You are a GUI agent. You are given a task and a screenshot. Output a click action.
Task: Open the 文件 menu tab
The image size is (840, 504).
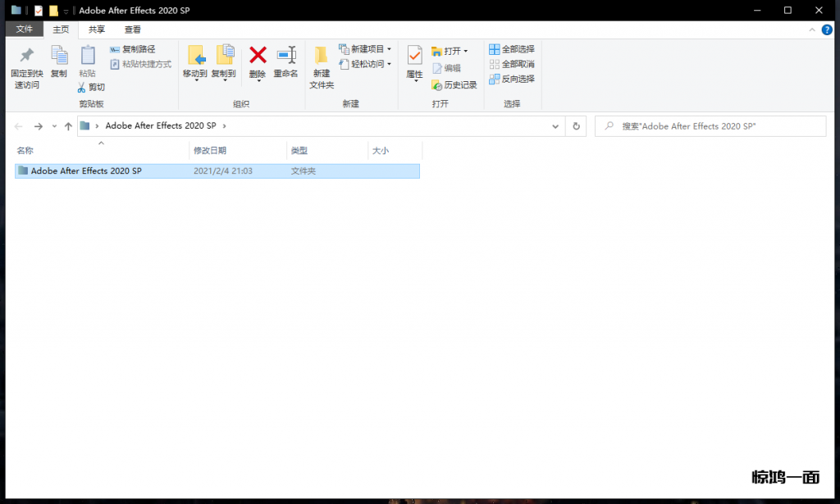(x=25, y=30)
